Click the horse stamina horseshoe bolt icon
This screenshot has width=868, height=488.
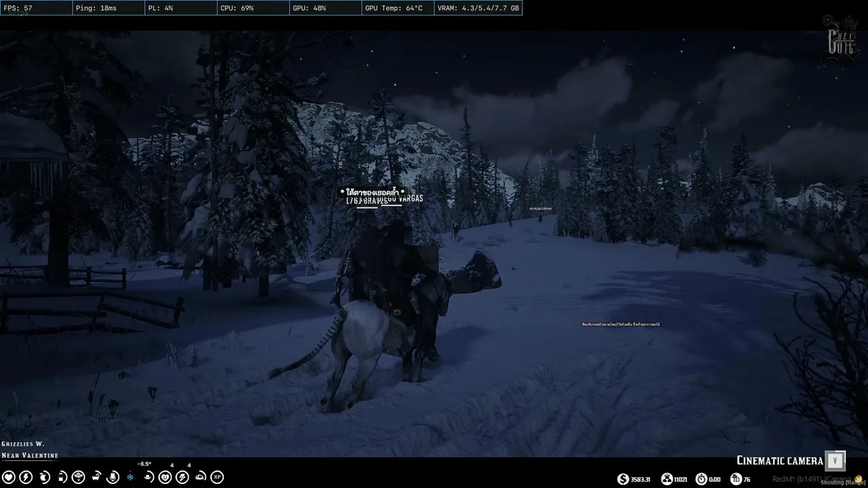coord(182,477)
